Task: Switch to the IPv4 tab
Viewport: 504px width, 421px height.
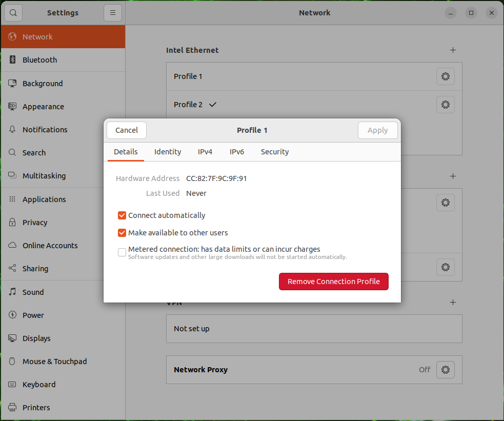Action: tap(205, 152)
